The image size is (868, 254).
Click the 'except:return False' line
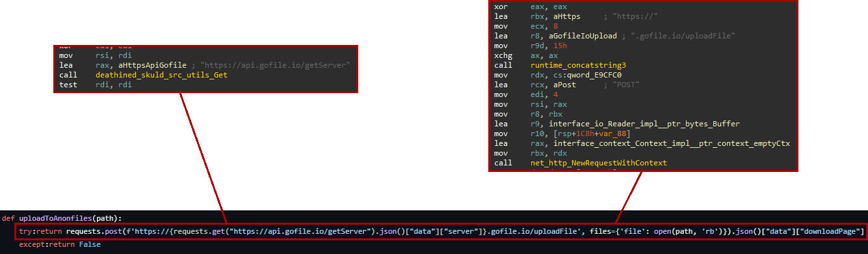click(60, 244)
